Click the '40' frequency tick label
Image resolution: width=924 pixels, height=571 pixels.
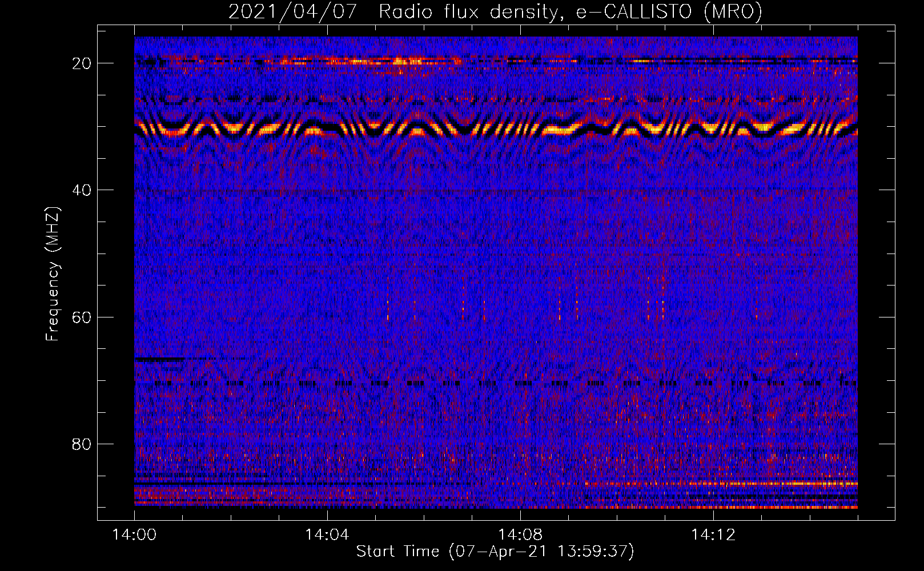point(82,190)
